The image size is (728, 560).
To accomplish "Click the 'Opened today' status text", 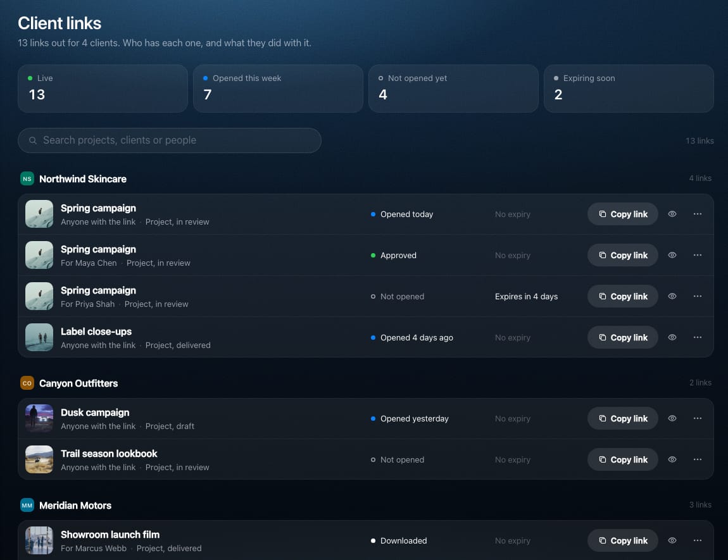I will [x=406, y=214].
